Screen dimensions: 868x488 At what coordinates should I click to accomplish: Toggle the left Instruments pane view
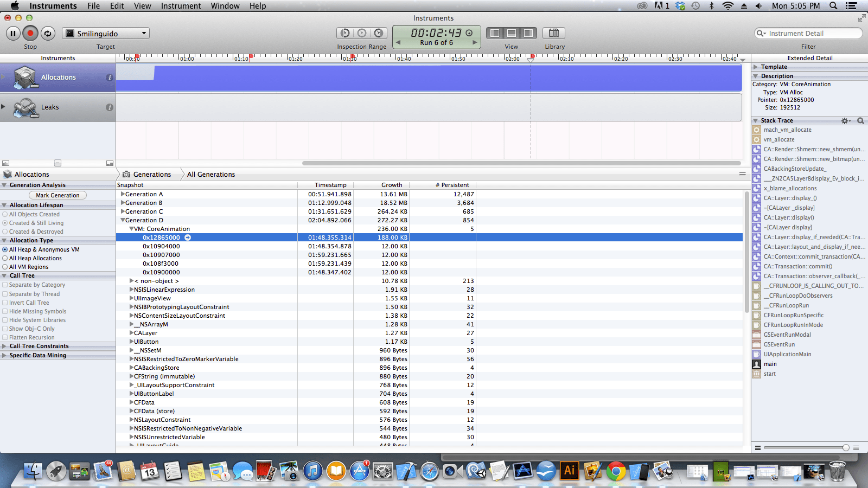pyautogui.click(x=495, y=33)
